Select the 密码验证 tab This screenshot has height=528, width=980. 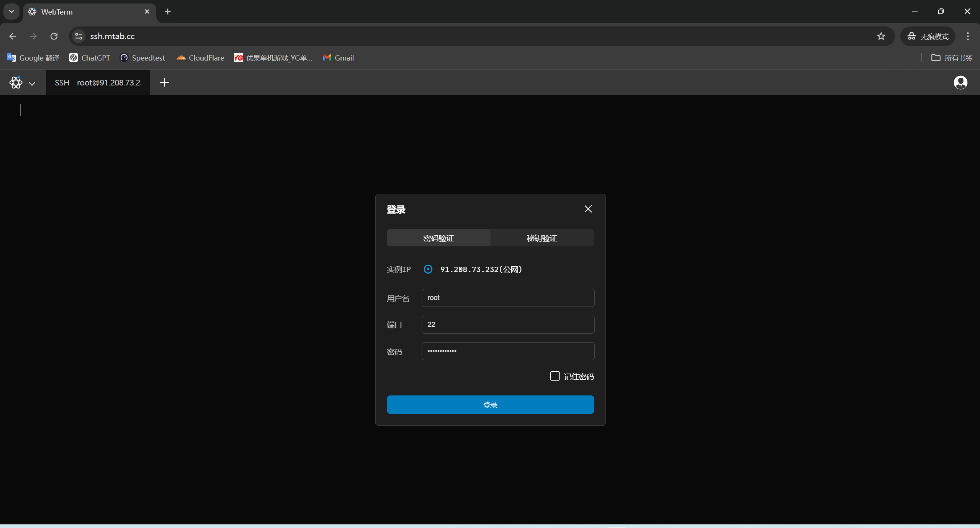[x=438, y=238]
